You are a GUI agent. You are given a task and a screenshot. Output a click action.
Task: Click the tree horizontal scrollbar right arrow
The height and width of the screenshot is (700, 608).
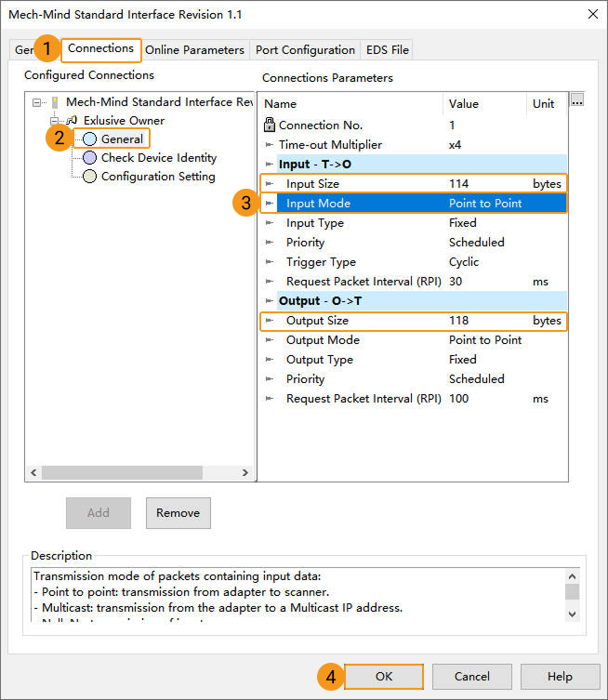(245, 472)
